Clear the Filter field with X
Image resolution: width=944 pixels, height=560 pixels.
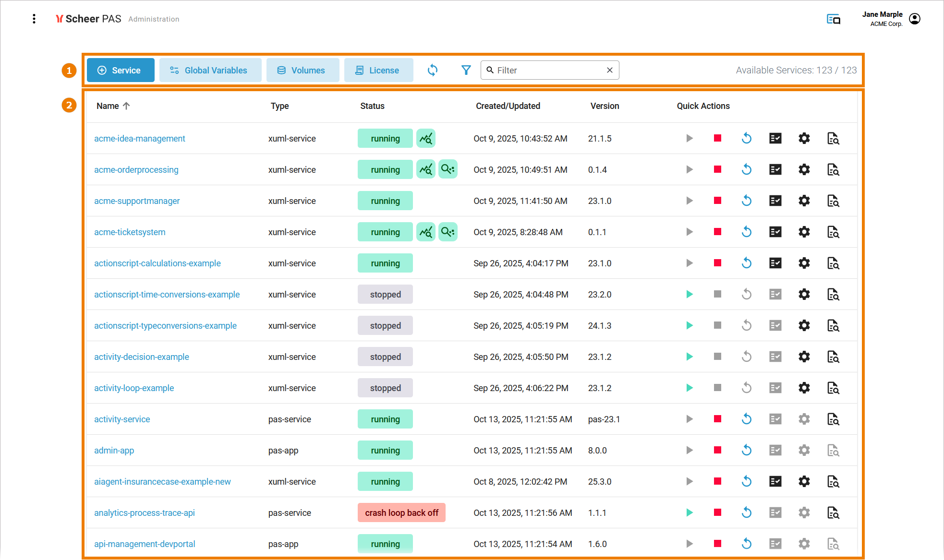609,70
